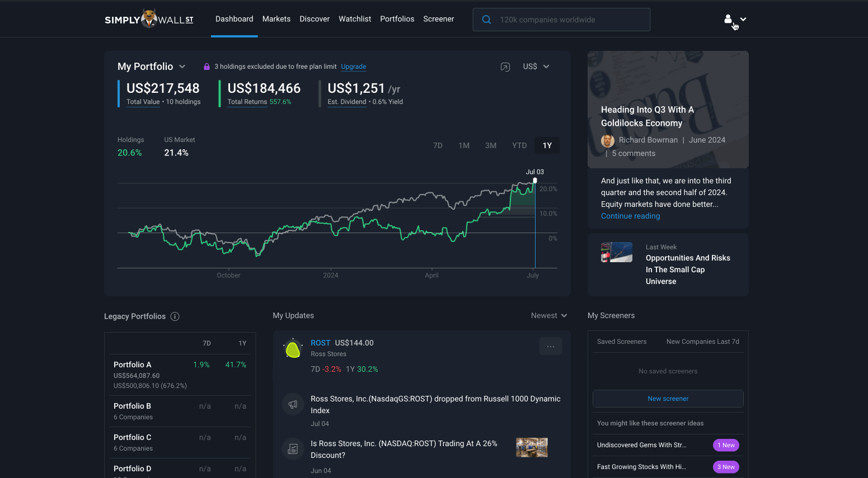Image resolution: width=868 pixels, height=478 pixels.
Task: Click the article news icon
Action: click(293, 448)
